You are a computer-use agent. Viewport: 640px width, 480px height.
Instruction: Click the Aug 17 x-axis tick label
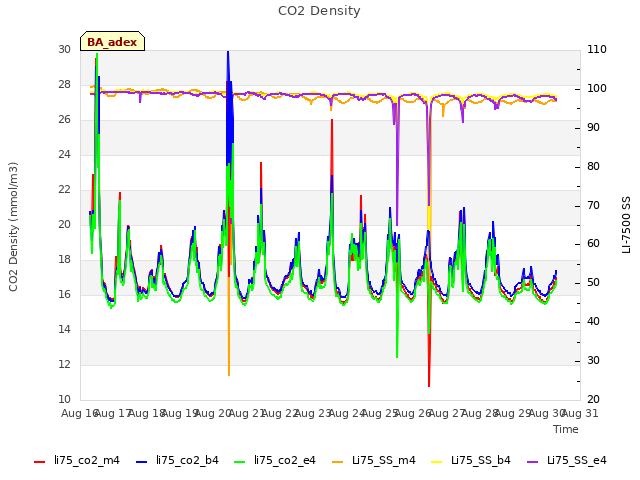(x=113, y=413)
